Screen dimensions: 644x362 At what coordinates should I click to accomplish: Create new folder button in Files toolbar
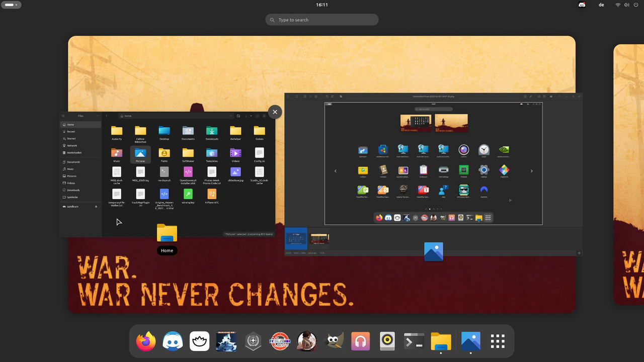238,116
